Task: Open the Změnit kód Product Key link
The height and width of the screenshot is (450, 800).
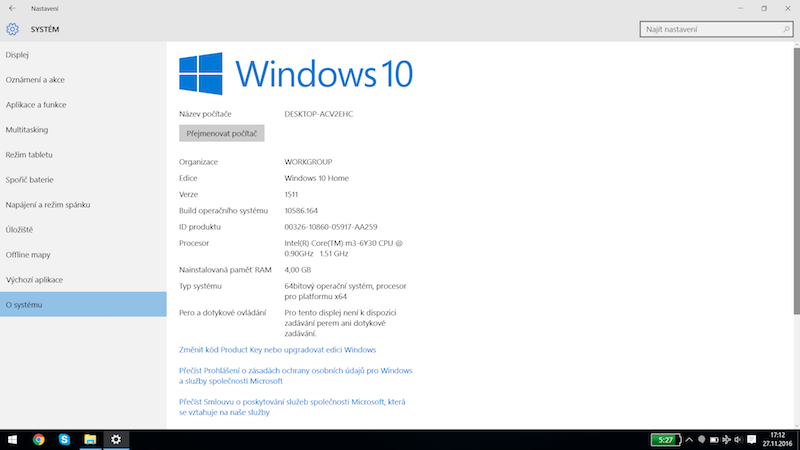Action: (x=277, y=350)
